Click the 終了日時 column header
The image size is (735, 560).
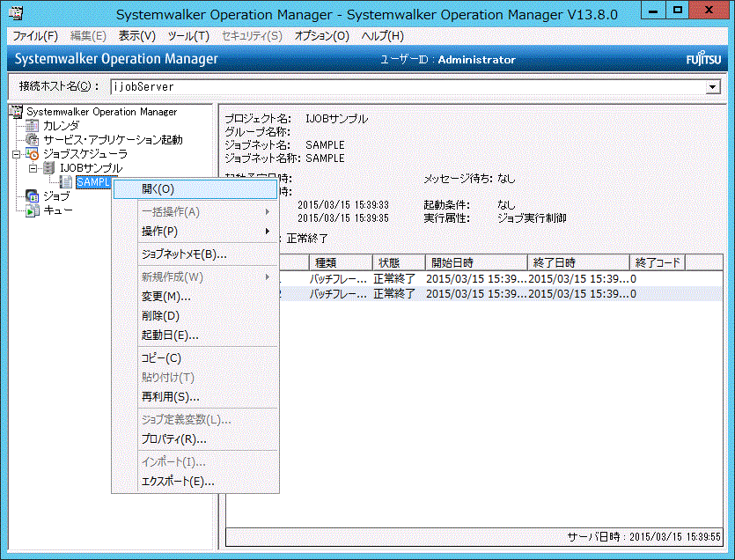click(579, 262)
